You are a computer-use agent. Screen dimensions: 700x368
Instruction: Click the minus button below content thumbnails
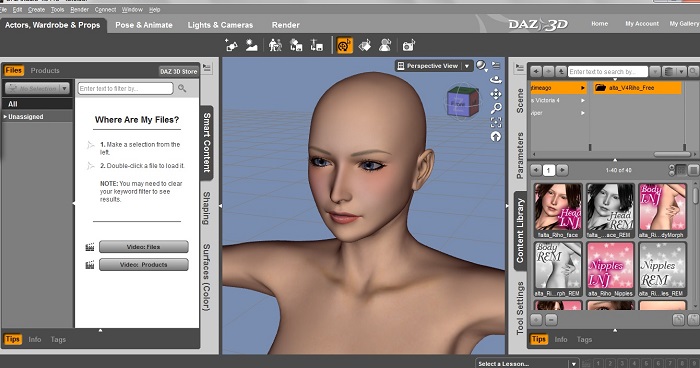click(551, 320)
